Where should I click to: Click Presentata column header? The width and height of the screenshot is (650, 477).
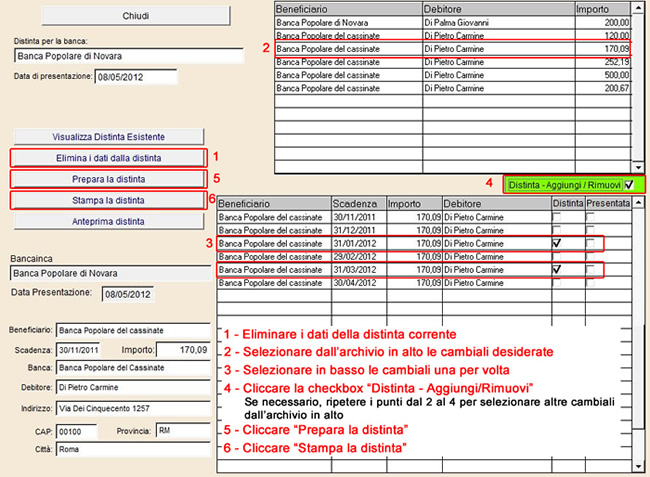[608, 203]
